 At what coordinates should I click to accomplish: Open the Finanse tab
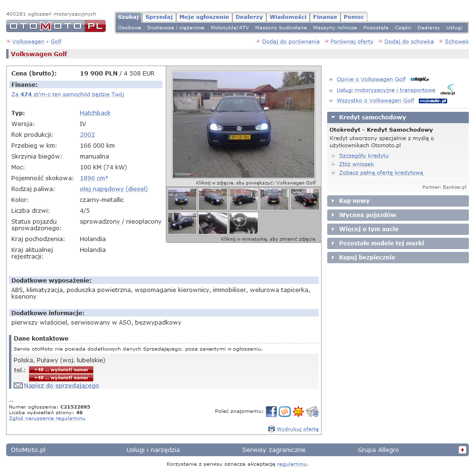point(325,17)
